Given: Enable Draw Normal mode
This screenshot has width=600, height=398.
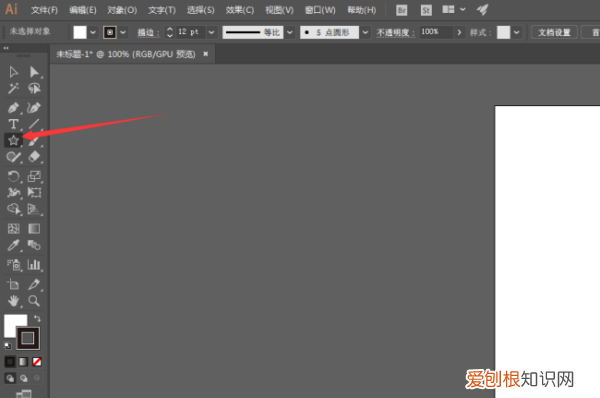Looking at the screenshot, I should [10, 378].
